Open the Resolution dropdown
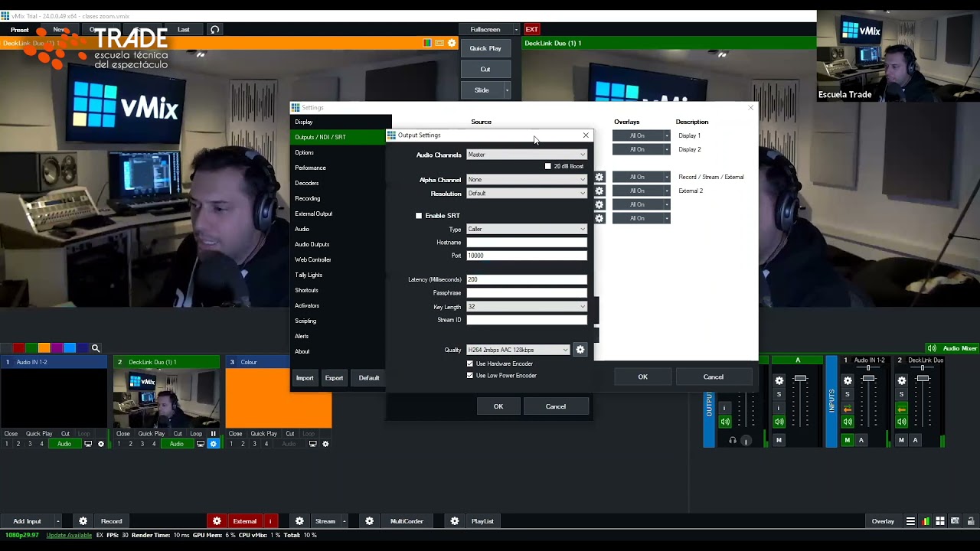980x551 pixels. coord(527,194)
